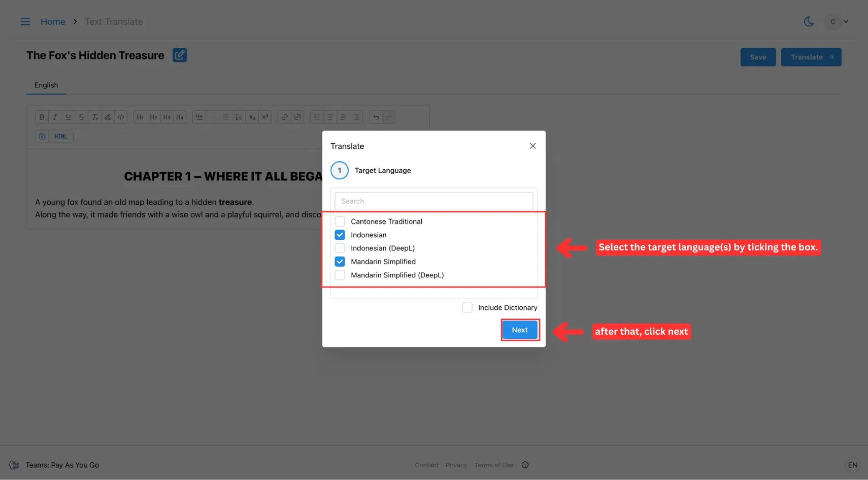Click the save icon beside HTML
The image size is (868, 480).
[42, 136]
